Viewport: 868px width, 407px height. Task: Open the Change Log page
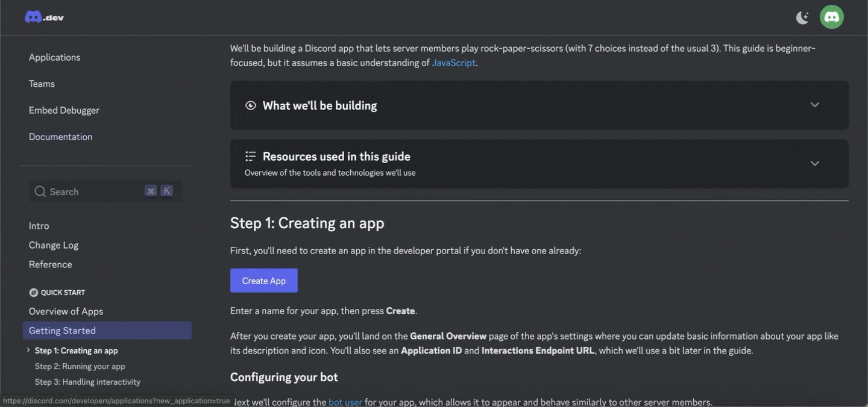(x=54, y=245)
